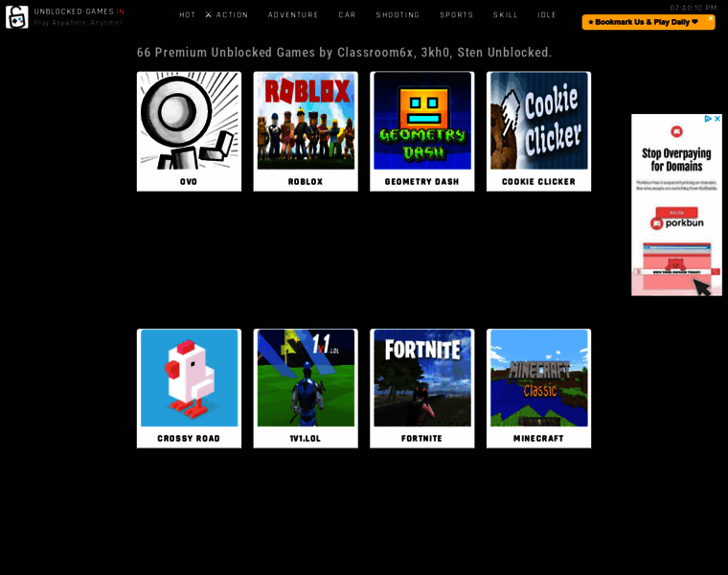Open the SPORTS category
This screenshot has height=575, width=728.
tap(456, 15)
